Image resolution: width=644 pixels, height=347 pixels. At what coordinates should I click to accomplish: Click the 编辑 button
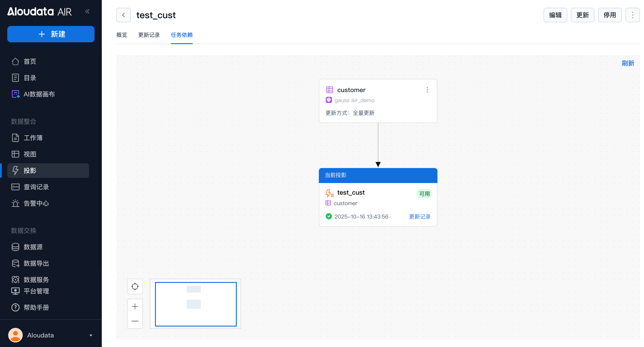(555, 15)
